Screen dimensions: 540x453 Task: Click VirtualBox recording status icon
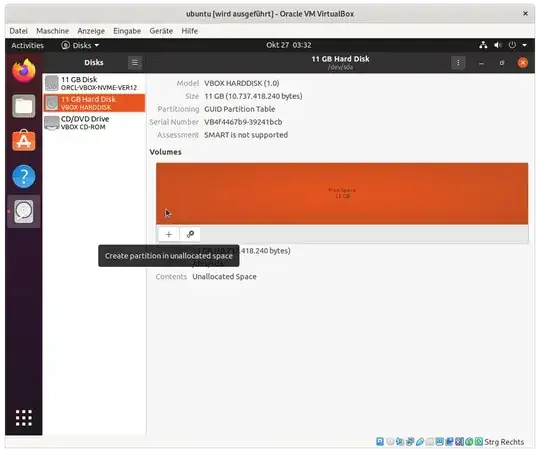tap(449, 442)
